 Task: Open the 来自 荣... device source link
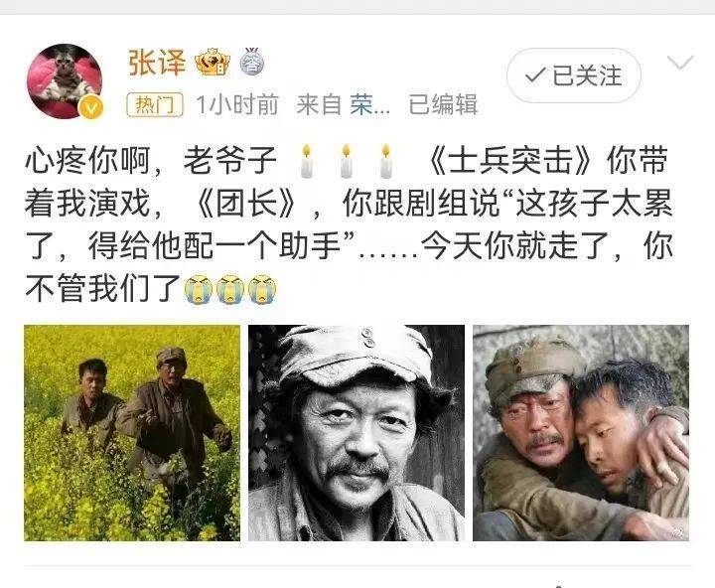pos(344,105)
